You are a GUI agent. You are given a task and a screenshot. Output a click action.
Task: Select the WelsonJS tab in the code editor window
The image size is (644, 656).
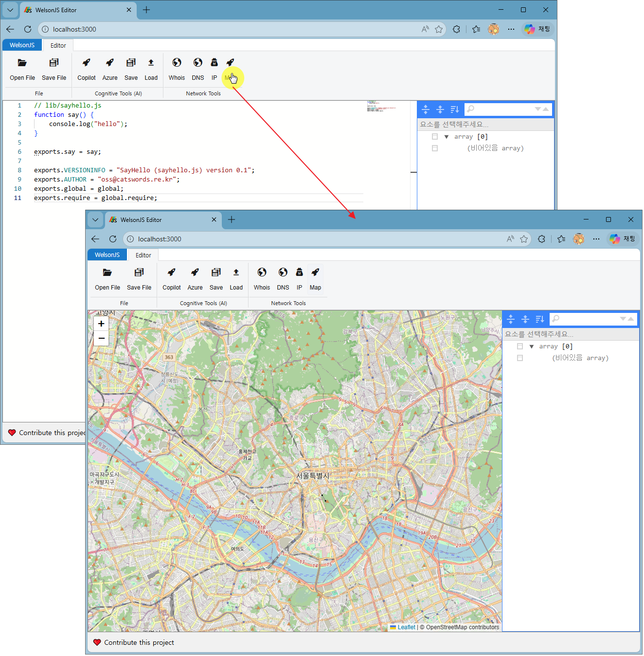[x=22, y=45]
